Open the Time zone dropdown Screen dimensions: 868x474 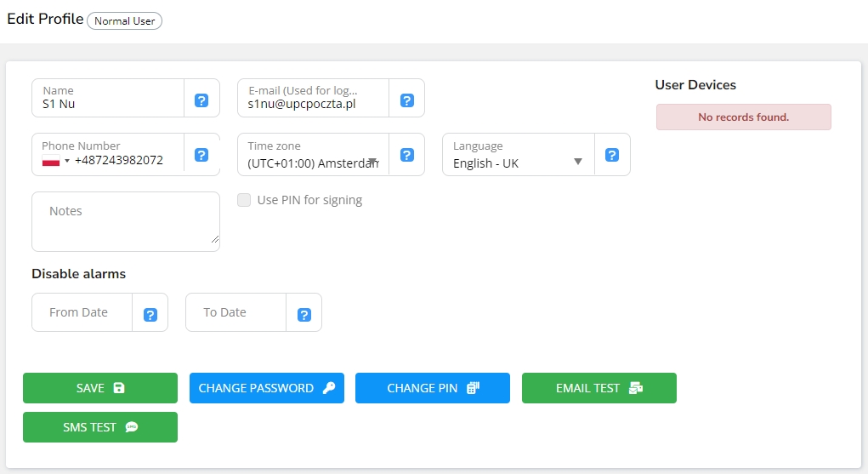coord(313,162)
